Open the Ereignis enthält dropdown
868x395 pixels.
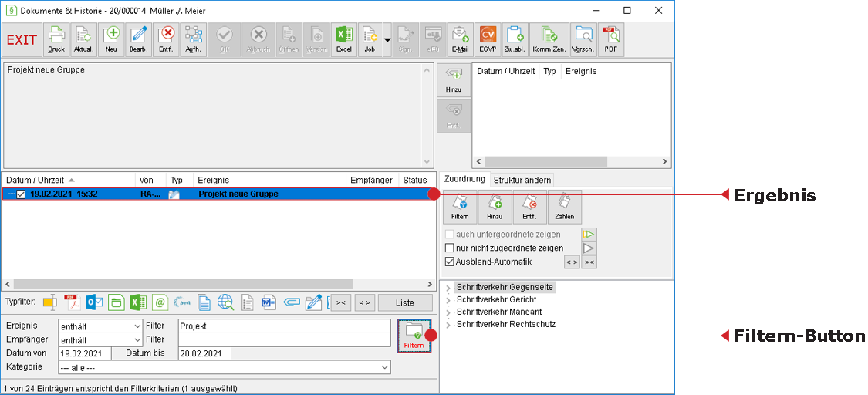click(x=100, y=326)
